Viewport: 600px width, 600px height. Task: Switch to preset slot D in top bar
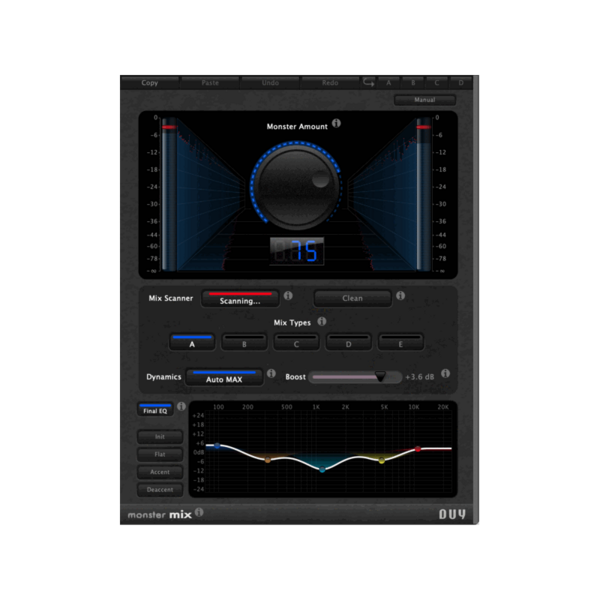pos(461,83)
